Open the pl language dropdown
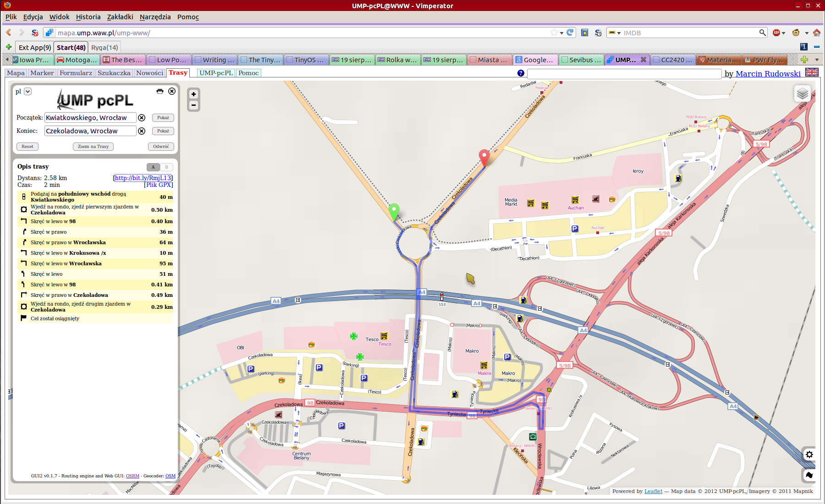This screenshot has height=504, width=825. (27, 91)
